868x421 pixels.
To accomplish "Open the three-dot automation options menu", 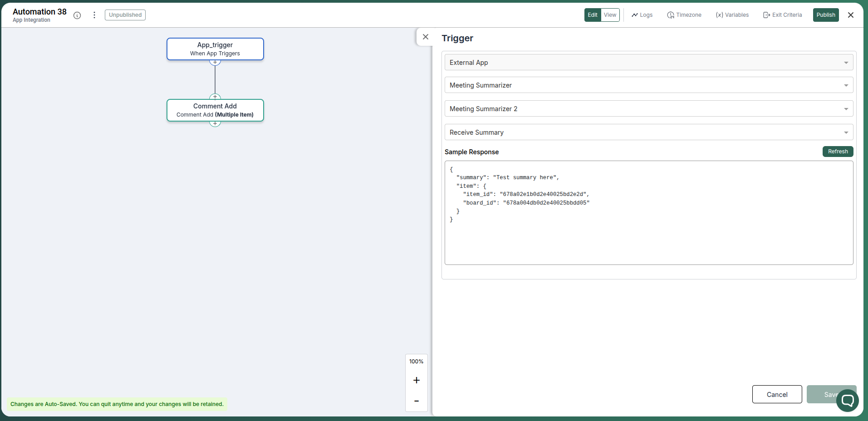I will (x=94, y=15).
